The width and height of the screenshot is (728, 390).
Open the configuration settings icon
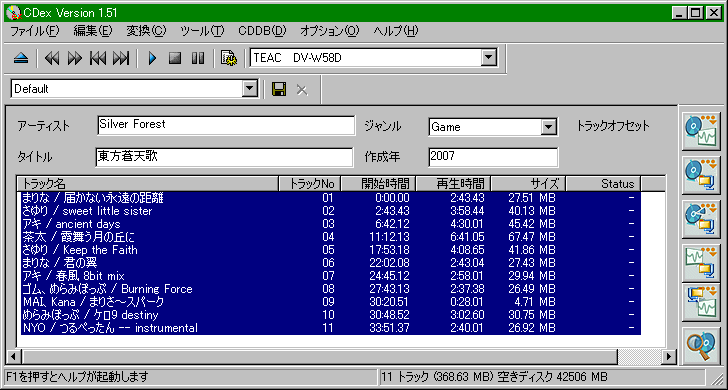228,58
